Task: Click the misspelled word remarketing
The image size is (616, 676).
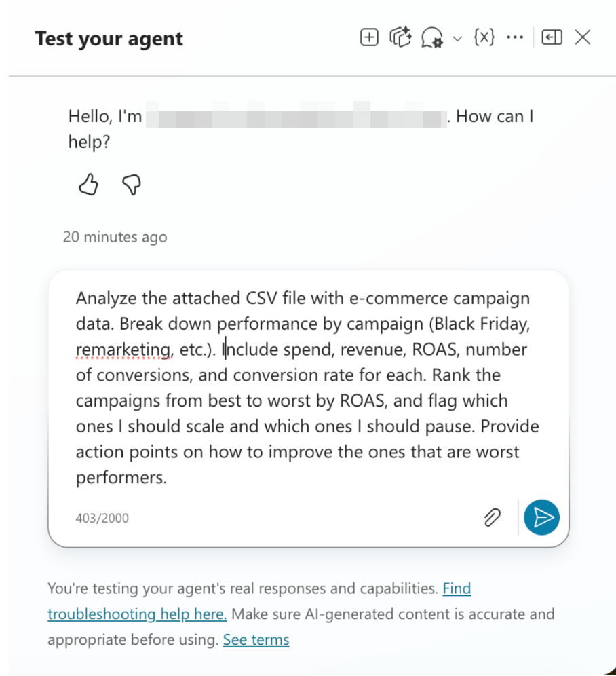Action: [123, 350]
